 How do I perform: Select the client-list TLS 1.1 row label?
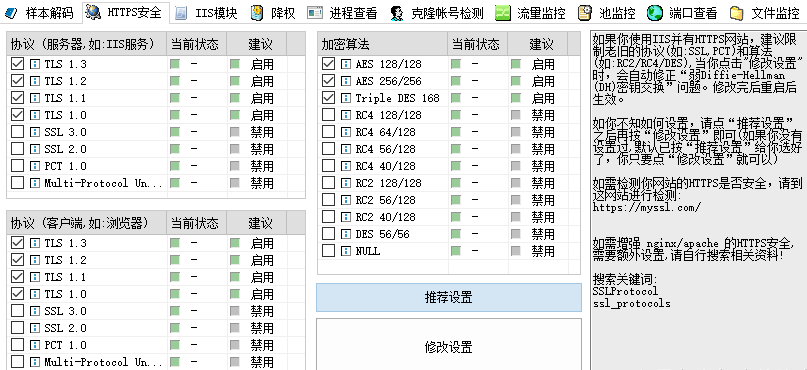tap(65, 277)
